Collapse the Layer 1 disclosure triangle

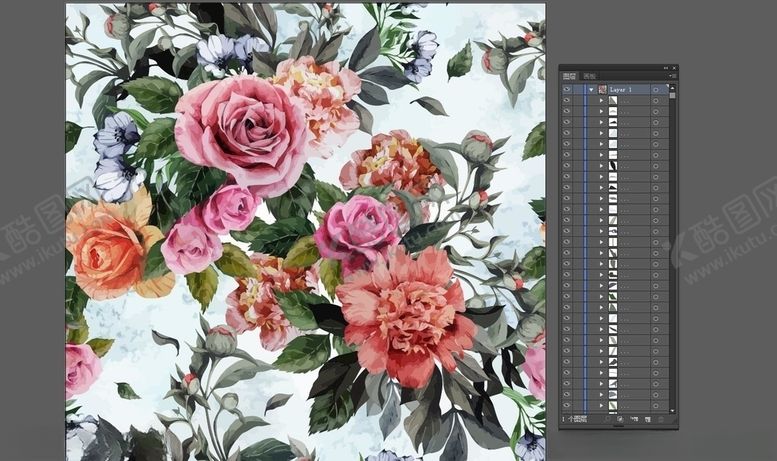click(x=591, y=89)
